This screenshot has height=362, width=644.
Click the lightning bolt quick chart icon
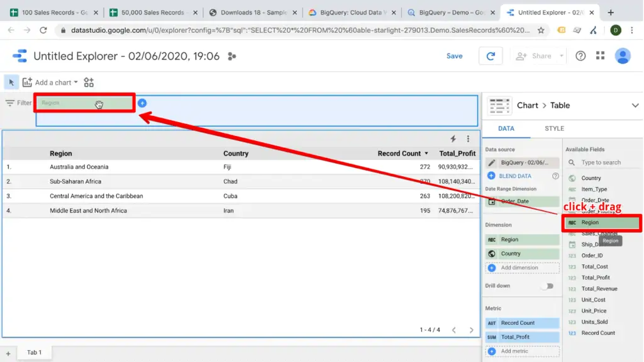coord(453,139)
